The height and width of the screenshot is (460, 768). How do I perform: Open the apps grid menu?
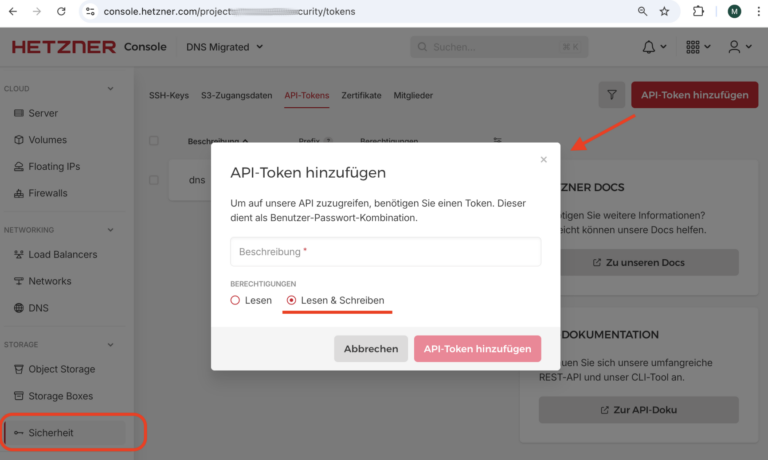pos(698,47)
